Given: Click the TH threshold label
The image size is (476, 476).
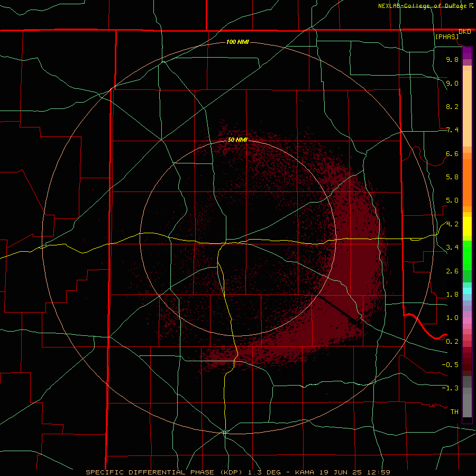Looking at the screenshot, I should tap(454, 412).
